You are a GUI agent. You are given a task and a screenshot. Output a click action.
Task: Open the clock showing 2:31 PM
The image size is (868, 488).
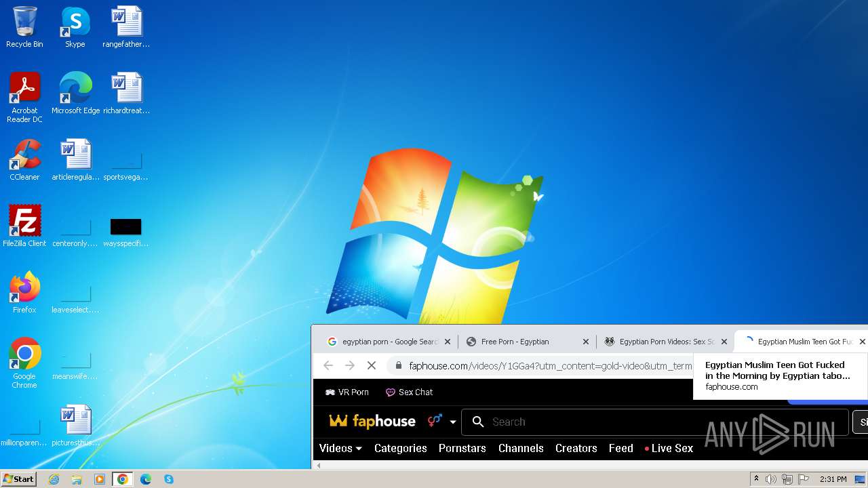click(x=833, y=479)
